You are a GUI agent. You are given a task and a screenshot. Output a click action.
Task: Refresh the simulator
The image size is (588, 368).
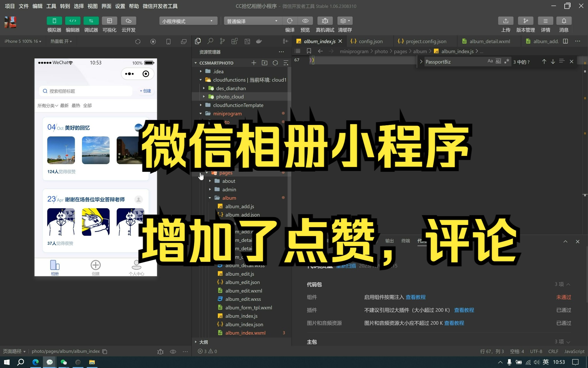point(138,41)
